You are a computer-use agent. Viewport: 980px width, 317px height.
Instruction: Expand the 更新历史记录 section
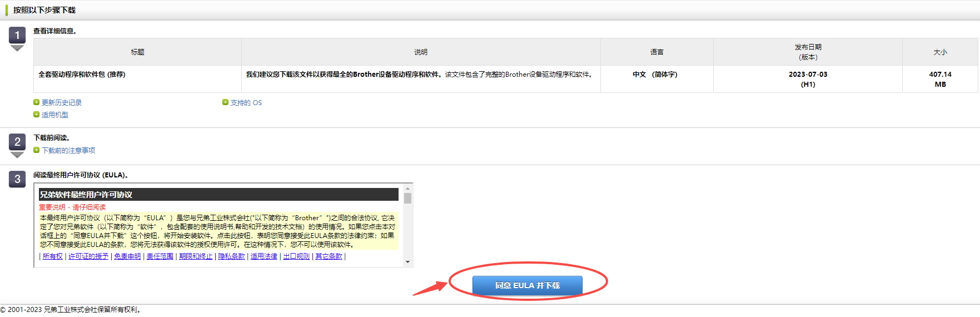point(62,103)
